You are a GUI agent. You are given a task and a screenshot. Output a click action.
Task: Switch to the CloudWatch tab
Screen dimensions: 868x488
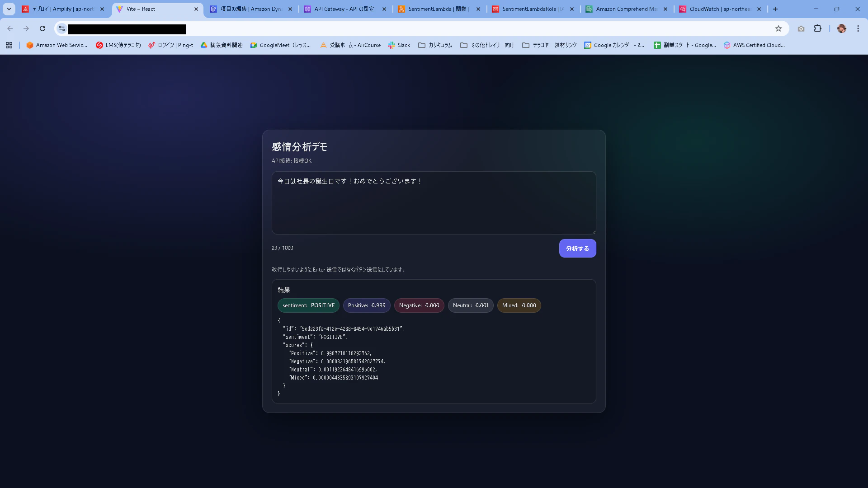[719, 9]
